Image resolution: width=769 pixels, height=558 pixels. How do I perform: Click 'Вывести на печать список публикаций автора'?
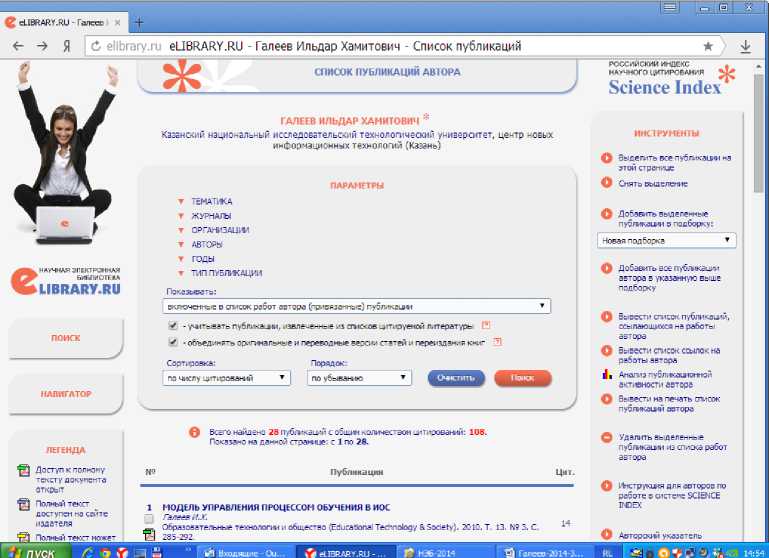pyautogui.click(x=669, y=404)
